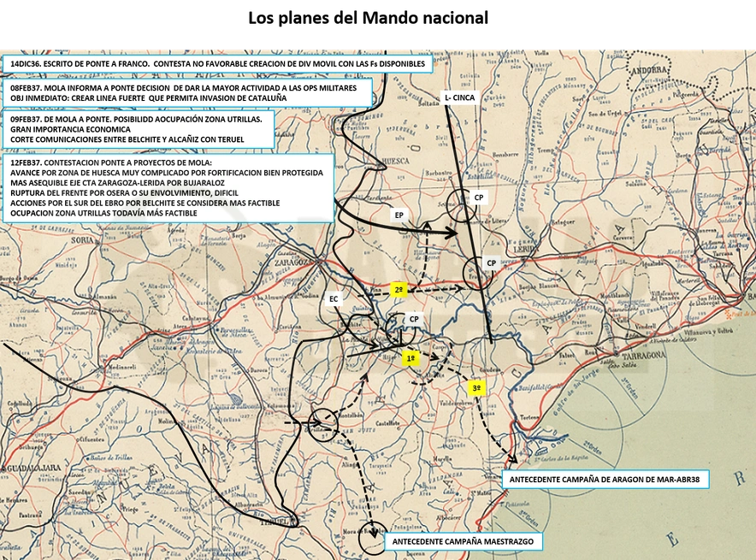The width and height of the screenshot is (756, 560).
Task: Click the CP label nearest Lérida
Action: [x=491, y=263]
